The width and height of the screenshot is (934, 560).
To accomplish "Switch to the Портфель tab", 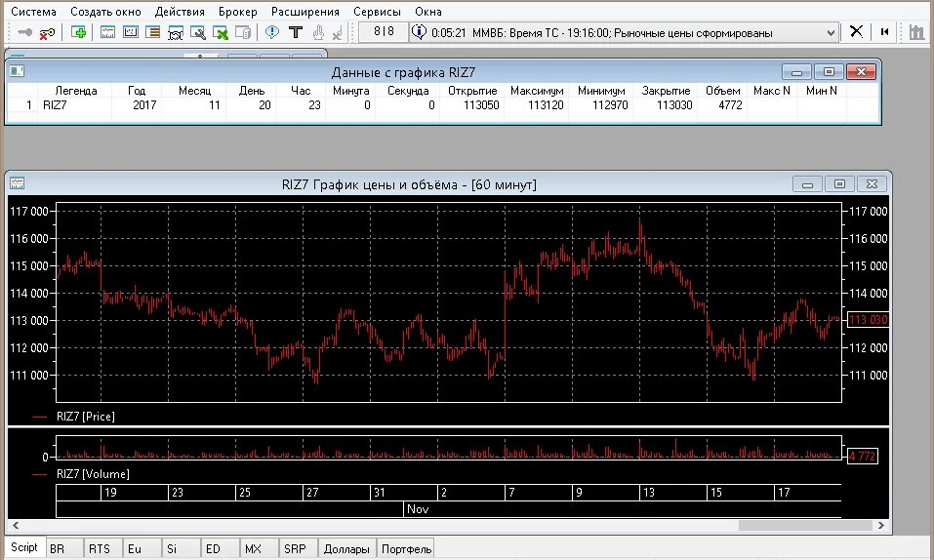I will 406,548.
